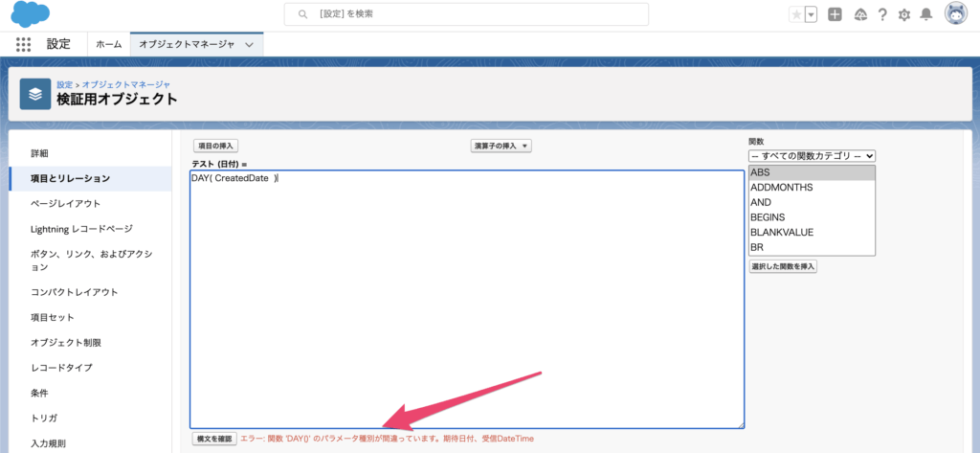Open the すべての関数カテゴリ select box
The height and width of the screenshot is (453, 980).
(x=812, y=155)
